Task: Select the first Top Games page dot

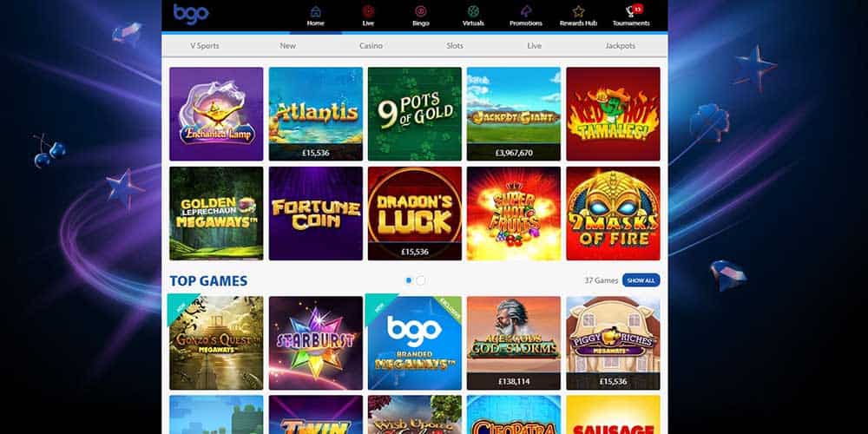Action: click(x=409, y=280)
